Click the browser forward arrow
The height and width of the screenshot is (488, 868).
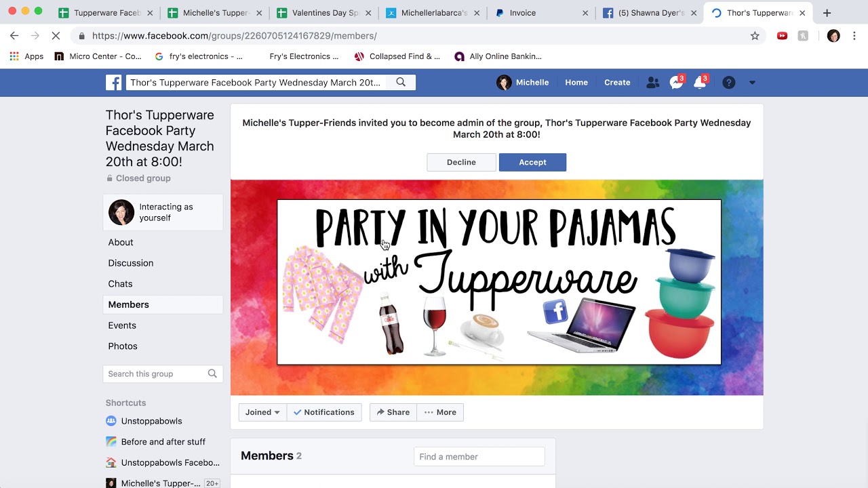(35, 36)
